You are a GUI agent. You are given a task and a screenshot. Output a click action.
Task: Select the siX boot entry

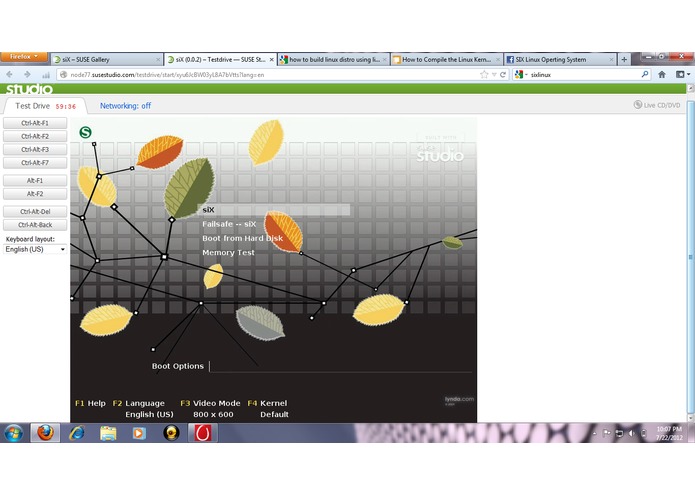(x=274, y=210)
